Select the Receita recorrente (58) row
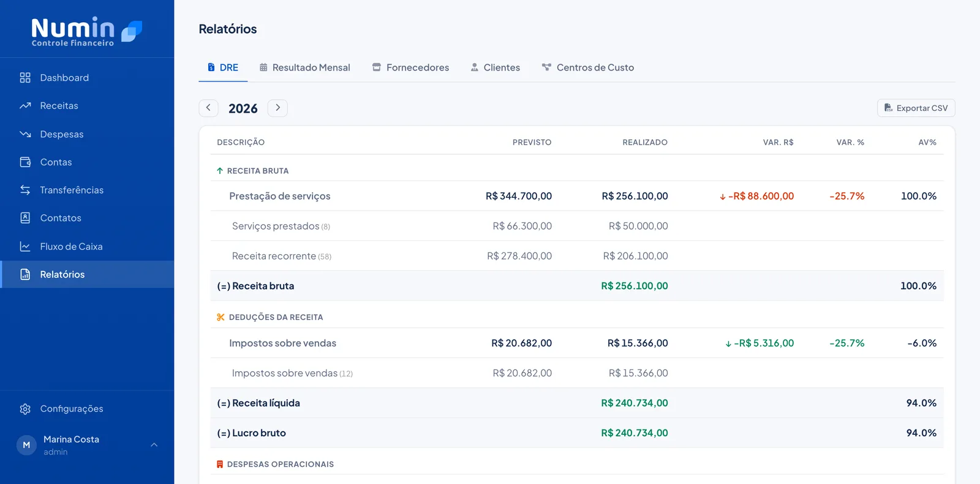Image resolution: width=980 pixels, height=484 pixels. tap(577, 256)
